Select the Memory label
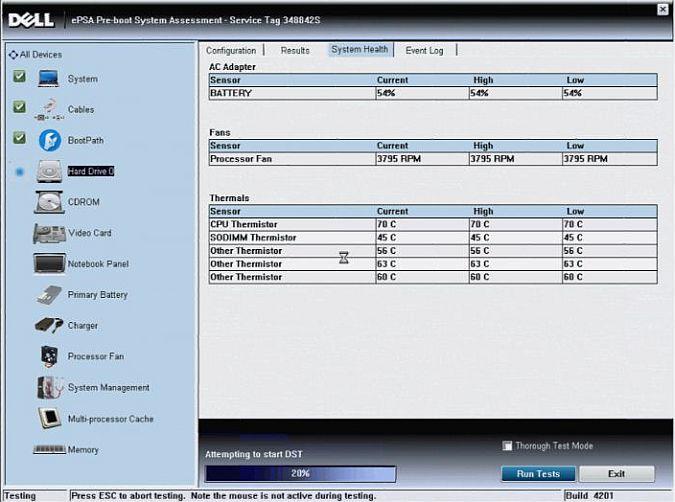The width and height of the screenshot is (675, 502). [x=83, y=450]
